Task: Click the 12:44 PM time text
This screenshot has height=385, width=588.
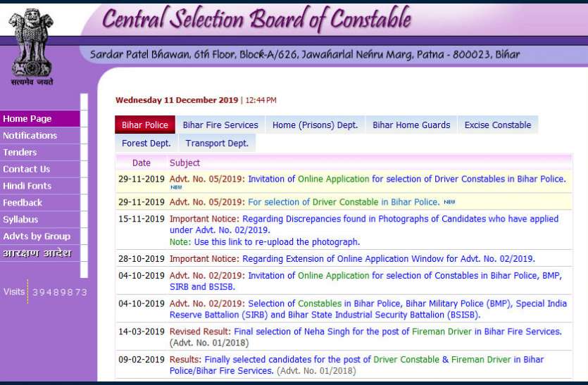Action: pos(261,101)
